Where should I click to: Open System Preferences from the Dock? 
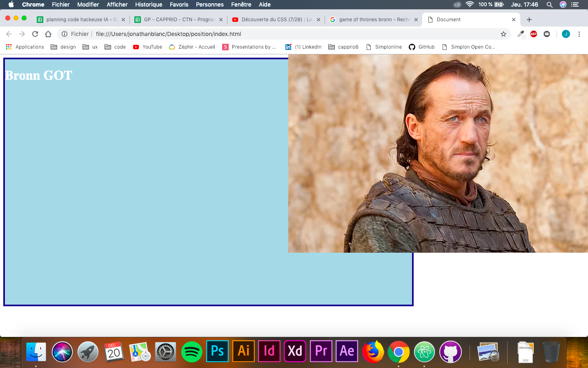165,352
